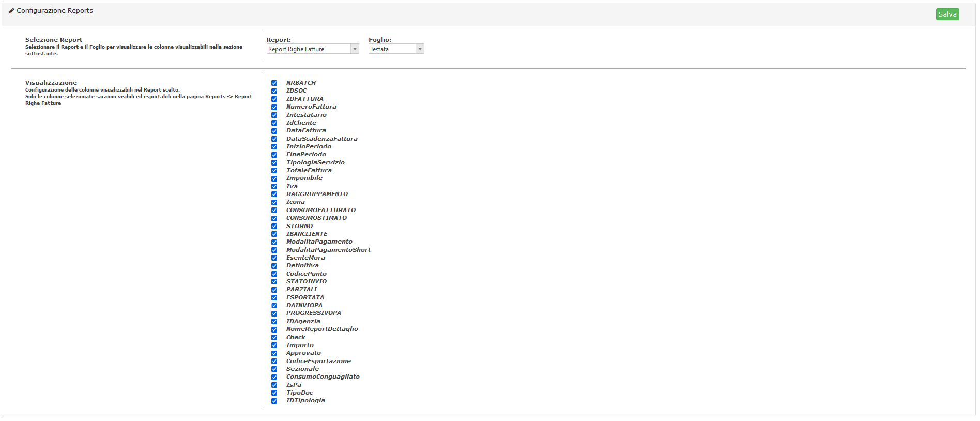This screenshot has width=980, height=421.
Task: Open the Foglio dropdown
Action: click(396, 49)
